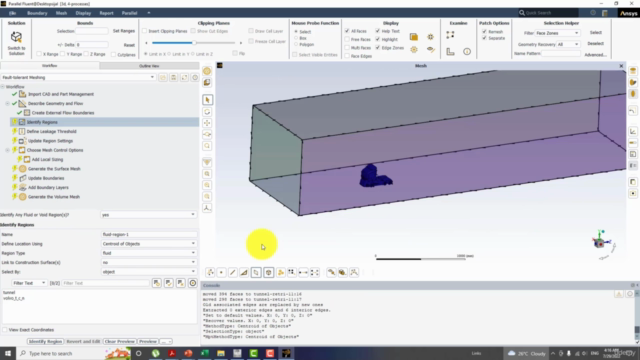Toggle the Edge Zones checkbox
The width and height of the screenshot is (640, 360).
(x=378, y=48)
